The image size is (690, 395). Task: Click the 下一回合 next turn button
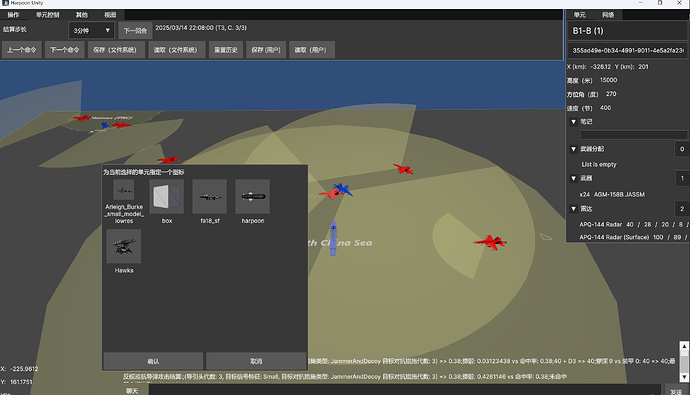click(x=135, y=31)
